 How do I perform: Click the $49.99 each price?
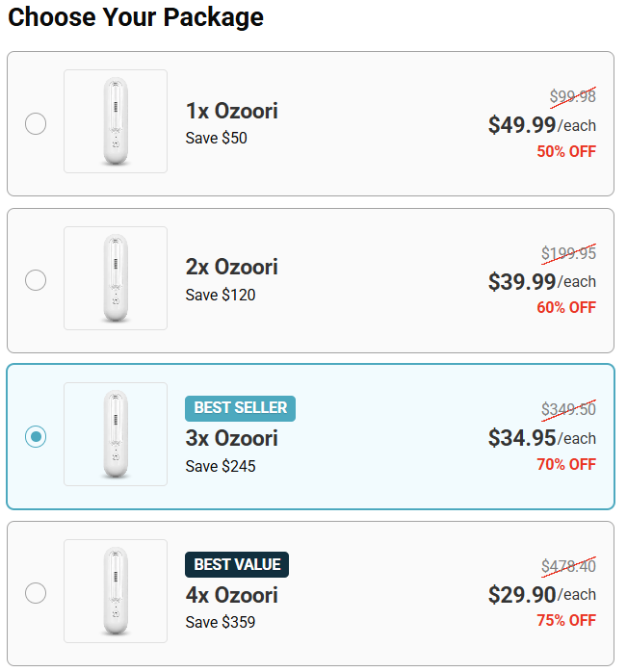tap(541, 125)
